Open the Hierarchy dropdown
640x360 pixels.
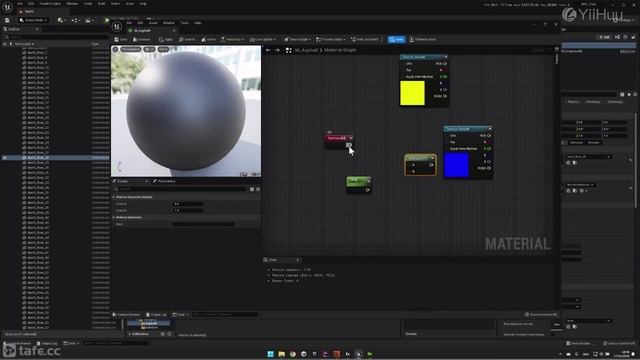click(232, 40)
